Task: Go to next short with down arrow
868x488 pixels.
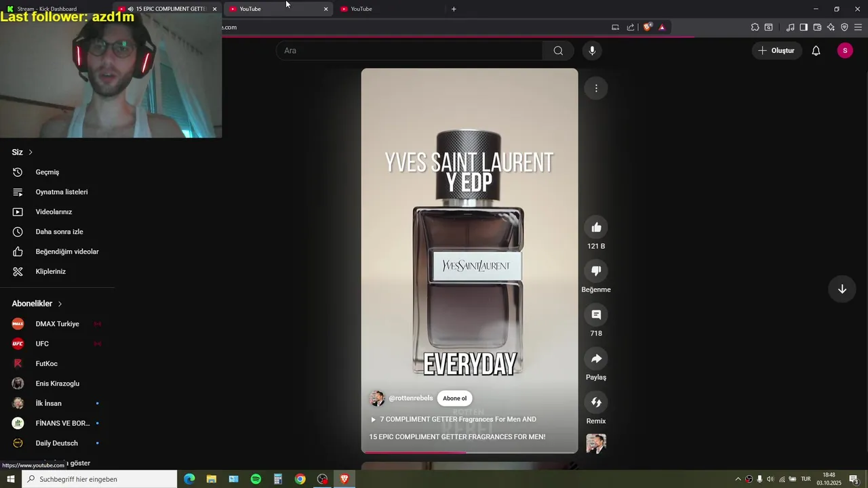Action: (x=842, y=289)
